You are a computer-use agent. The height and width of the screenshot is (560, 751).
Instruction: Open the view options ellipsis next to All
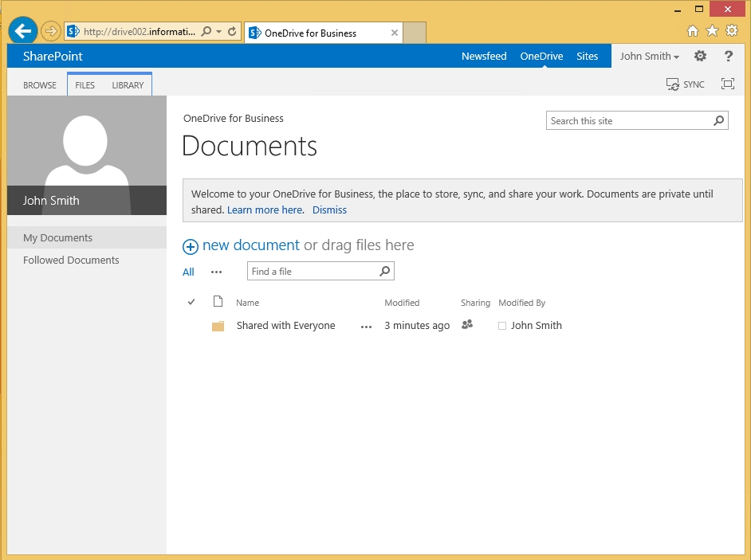pos(217,272)
